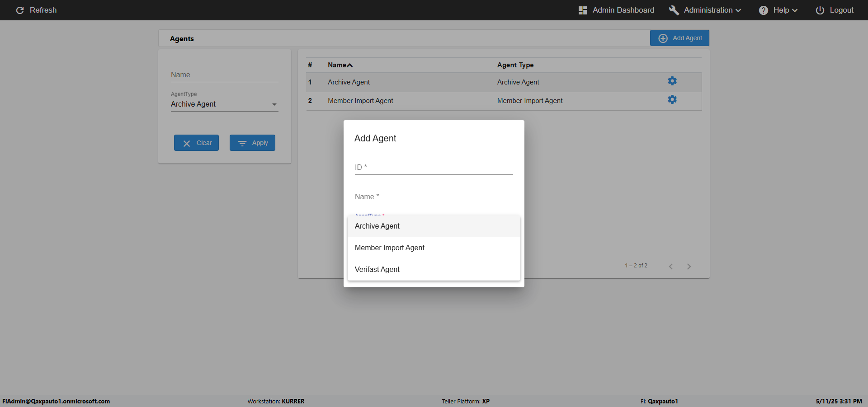Click the Logout power icon
868x407 pixels.
[x=820, y=10]
